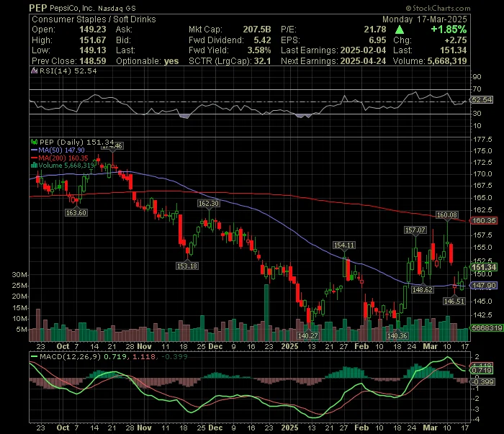Click the 148.62 low price annotation
This screenshot has width=504, height=434.
[x=423, y=290]
